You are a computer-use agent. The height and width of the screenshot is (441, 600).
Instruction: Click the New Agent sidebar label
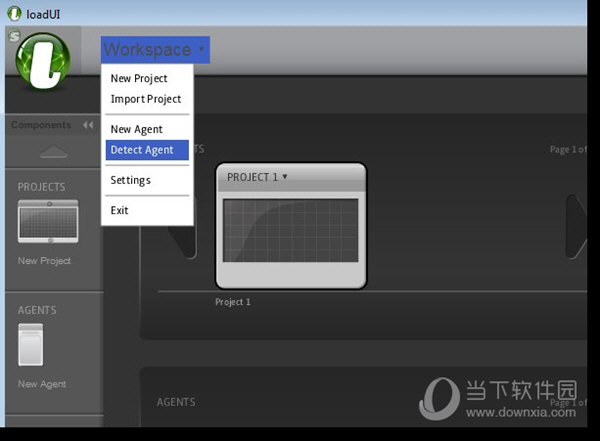(x=42, y=384)
